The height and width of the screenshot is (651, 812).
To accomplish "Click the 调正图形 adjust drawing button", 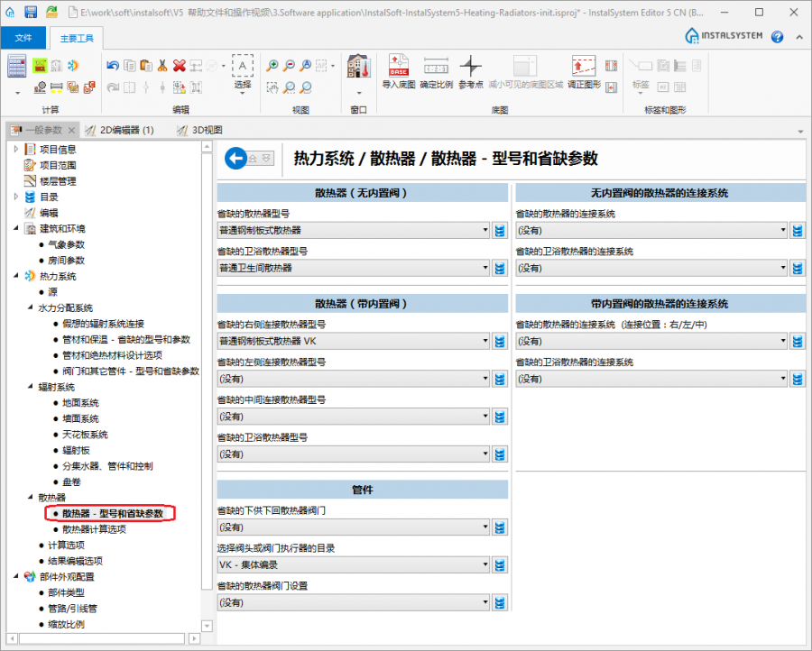I will tap(584, 70).
